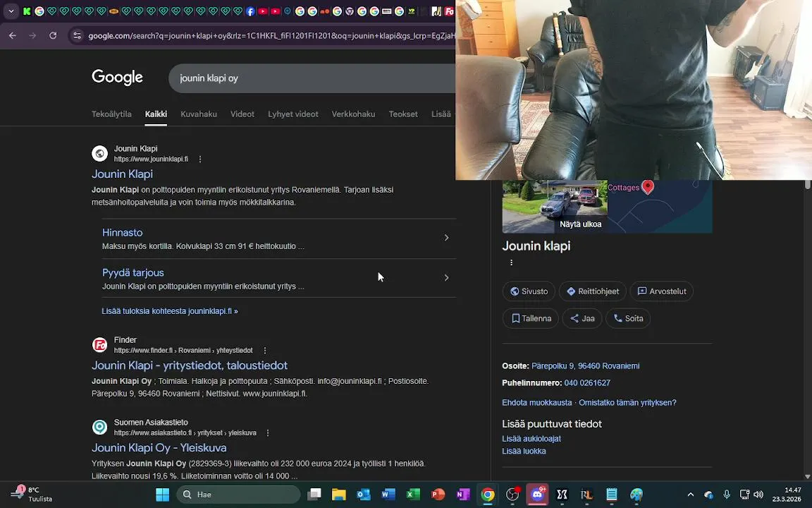
Task: Click the address bar URL field
Action: tap(271, 36)
